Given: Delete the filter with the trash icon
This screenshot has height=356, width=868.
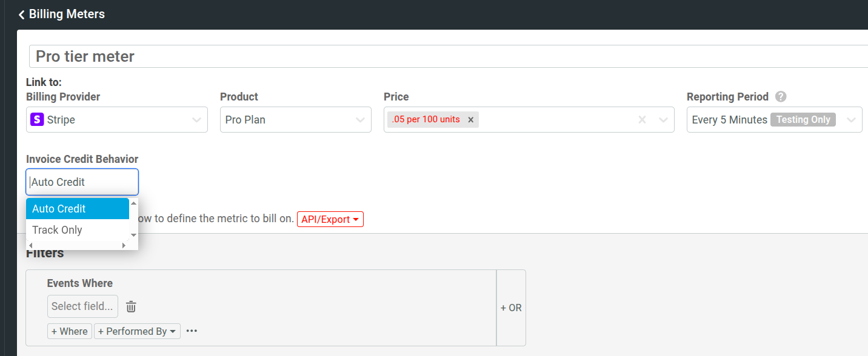Looking at the screenshot, I should coord(130,306).
